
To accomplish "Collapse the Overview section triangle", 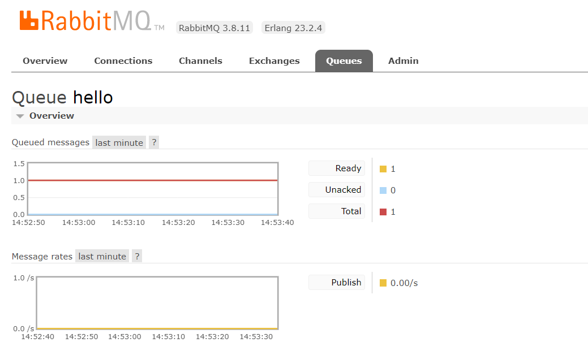I will (x=20, y=116).
